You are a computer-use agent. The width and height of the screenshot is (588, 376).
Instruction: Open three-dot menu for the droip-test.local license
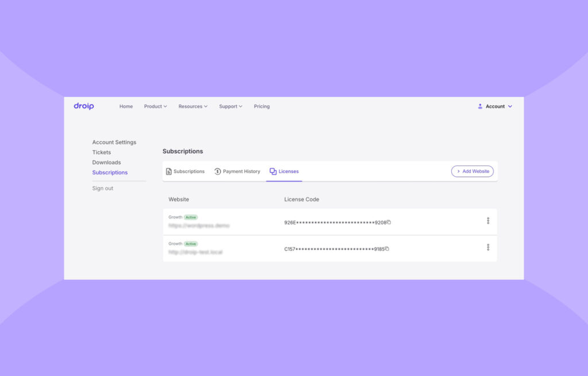(x=488, y=247)
